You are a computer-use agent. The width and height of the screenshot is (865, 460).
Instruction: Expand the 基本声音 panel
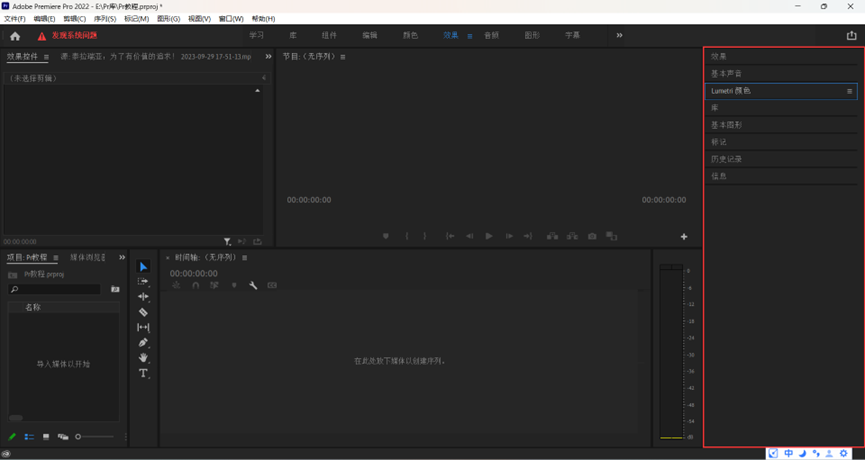point(727,73)
